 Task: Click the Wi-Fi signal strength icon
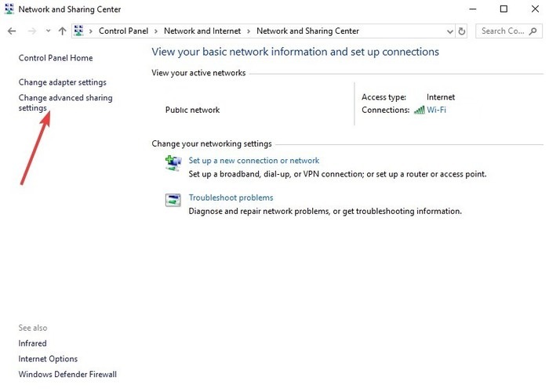coord(419,110)
